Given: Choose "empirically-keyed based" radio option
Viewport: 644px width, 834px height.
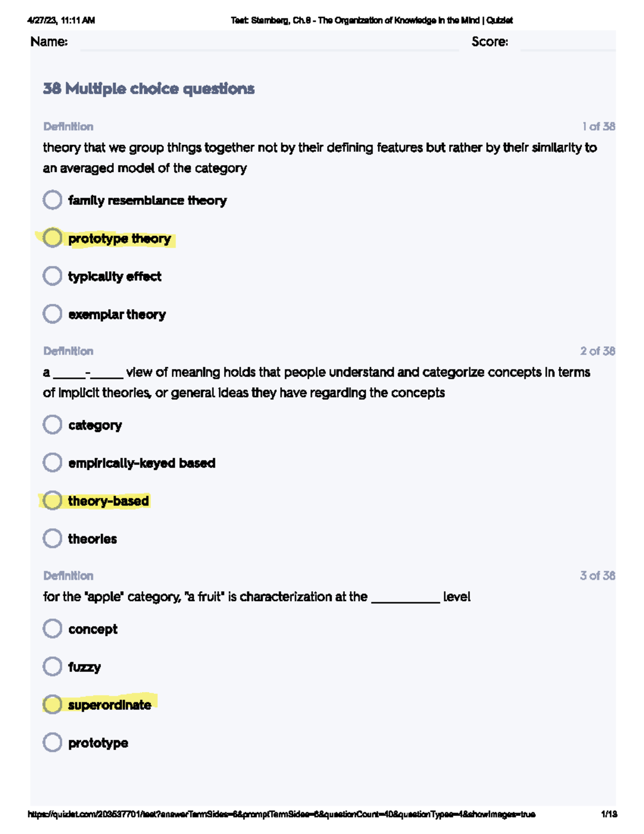Looking at the screenshot, I should [x=53, y=462].
